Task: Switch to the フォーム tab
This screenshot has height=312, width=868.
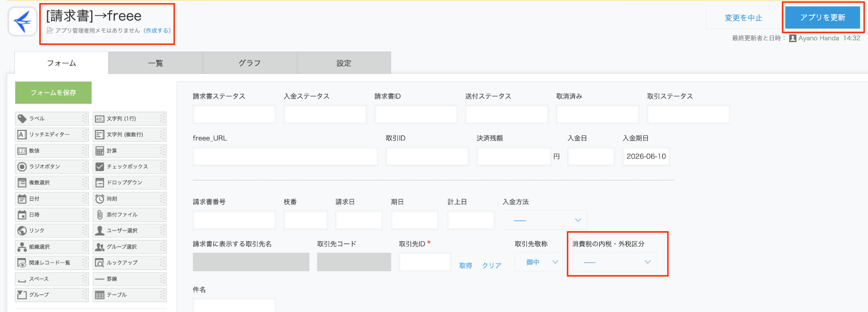Action: (x=61, y=63)
